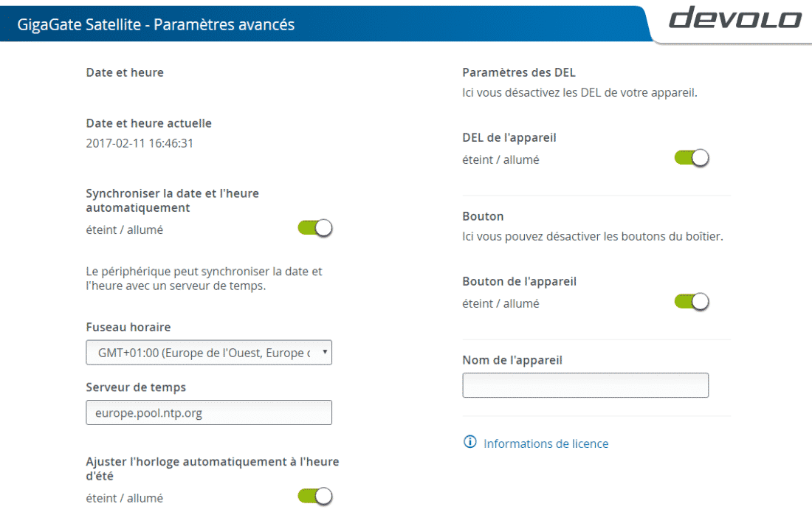Disable the device button switch
812x518 pixels.
692,302
